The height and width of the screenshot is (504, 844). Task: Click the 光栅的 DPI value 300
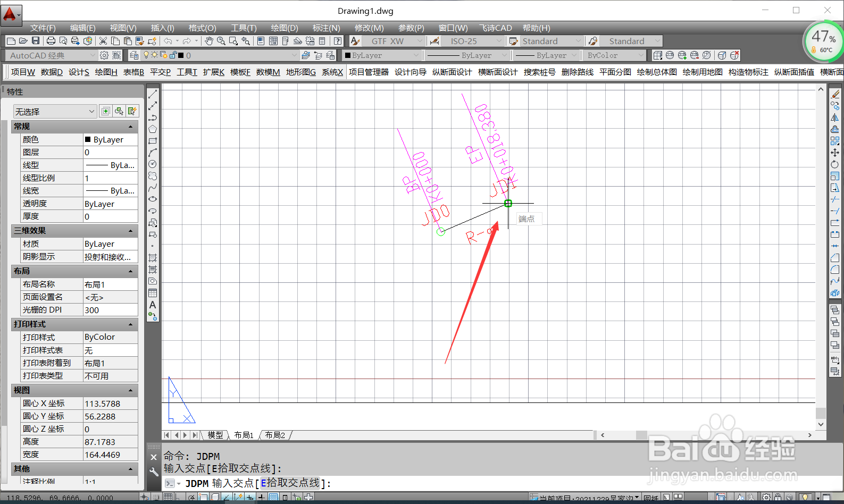coord(111,310)
